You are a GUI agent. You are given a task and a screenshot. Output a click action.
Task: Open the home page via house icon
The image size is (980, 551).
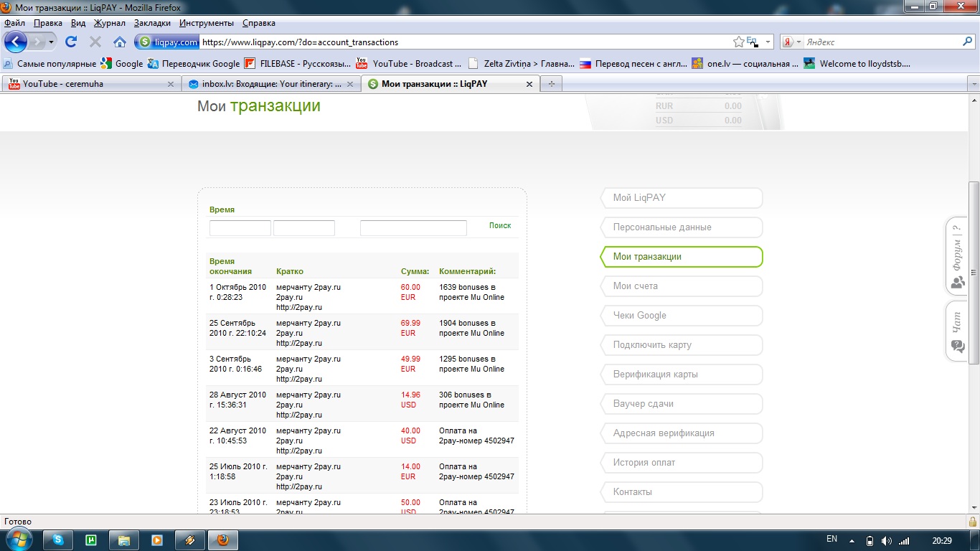[120, 42]
